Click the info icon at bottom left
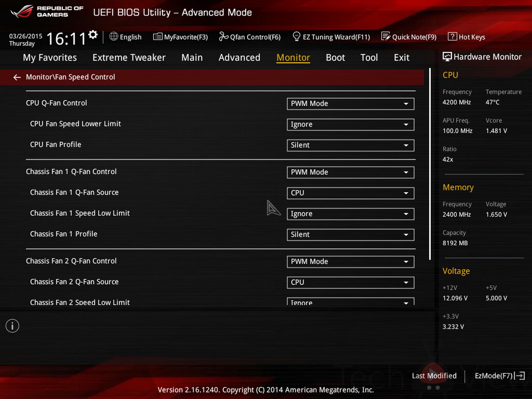 pyautogui.click(x=12, y=326)
